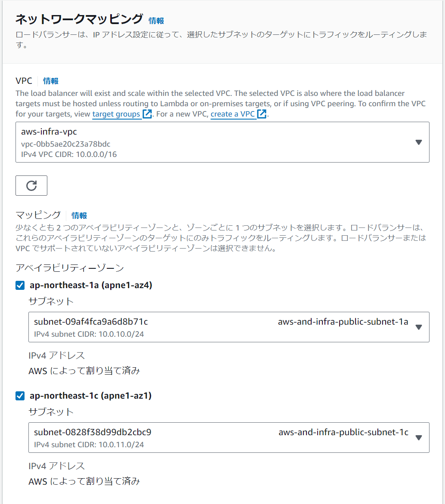Click ap-northeast-1a (apne1-az4) label

pyautogui.click(x=91, y=285)
